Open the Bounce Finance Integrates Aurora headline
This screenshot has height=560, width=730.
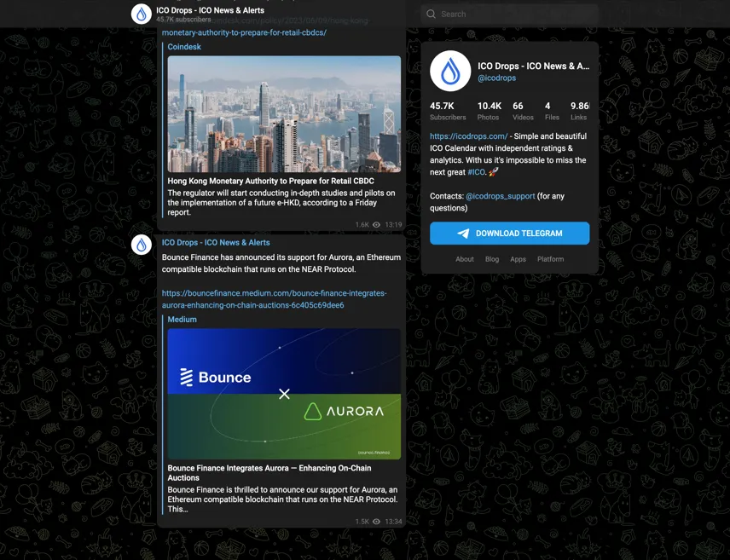[269, 473]
